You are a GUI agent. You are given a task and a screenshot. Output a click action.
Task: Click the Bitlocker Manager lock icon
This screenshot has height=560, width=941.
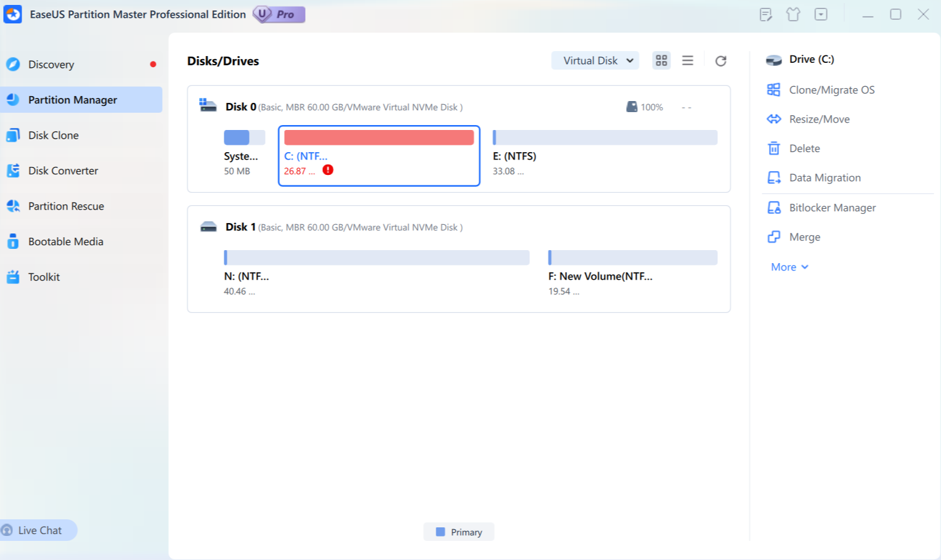773,208
